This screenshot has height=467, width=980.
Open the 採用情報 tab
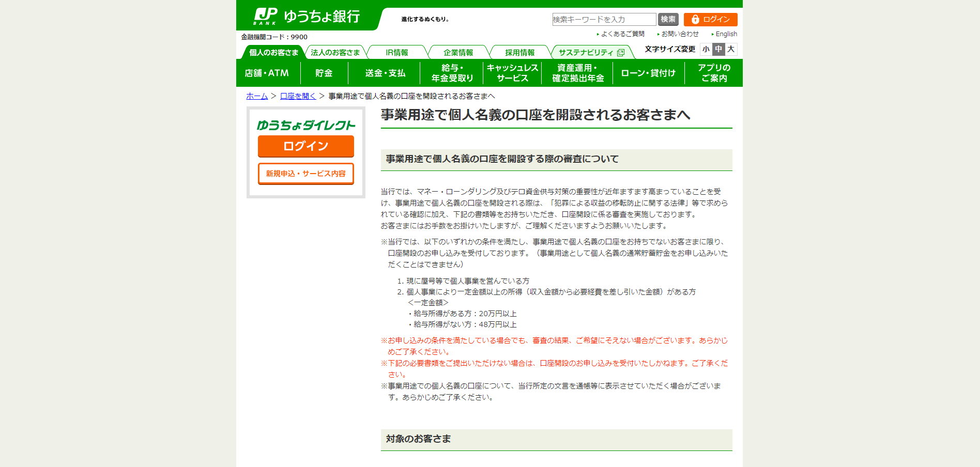point(519,53)
